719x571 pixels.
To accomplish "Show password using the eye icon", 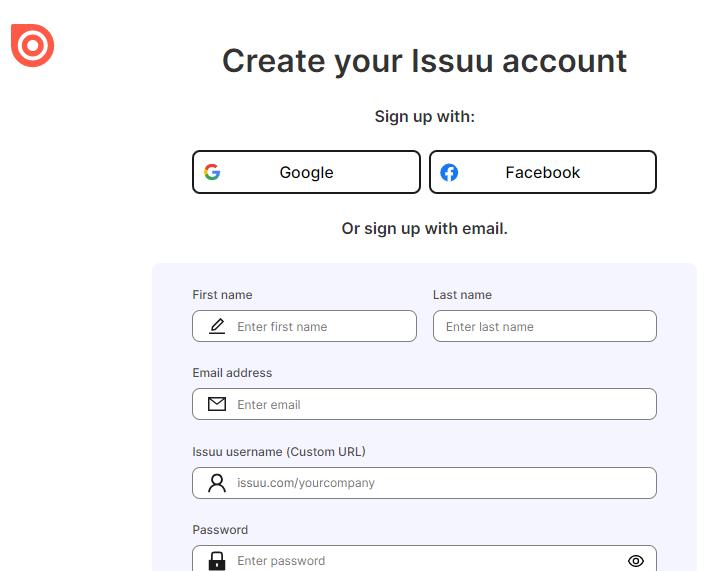I will point(635,561).
